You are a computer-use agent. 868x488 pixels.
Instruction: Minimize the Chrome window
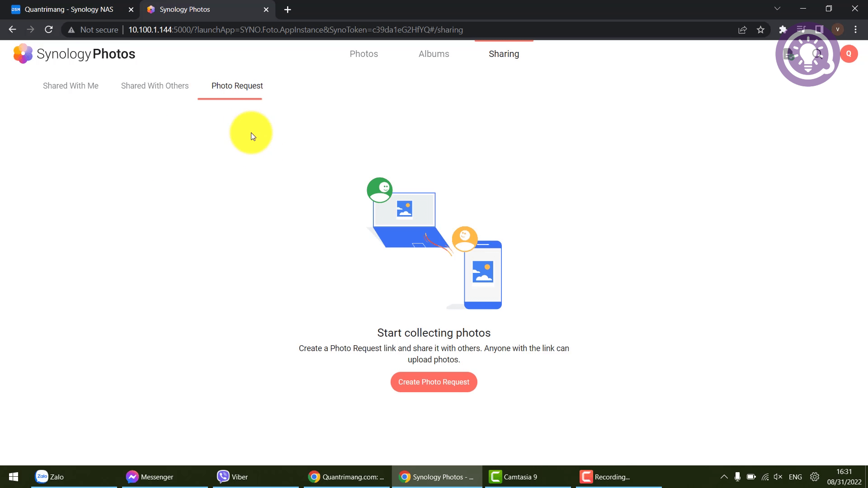pos(803,9)
